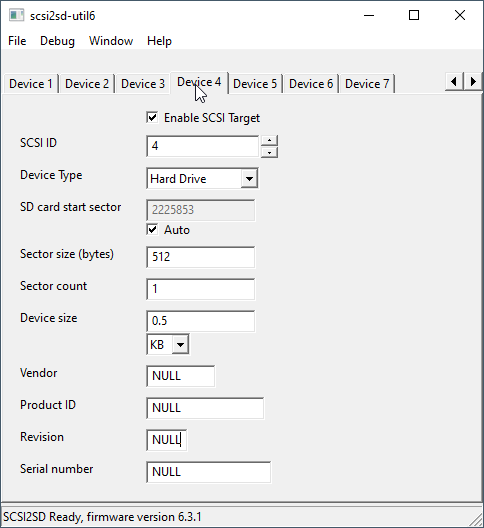Open the Help menu

tap(159, 41)
